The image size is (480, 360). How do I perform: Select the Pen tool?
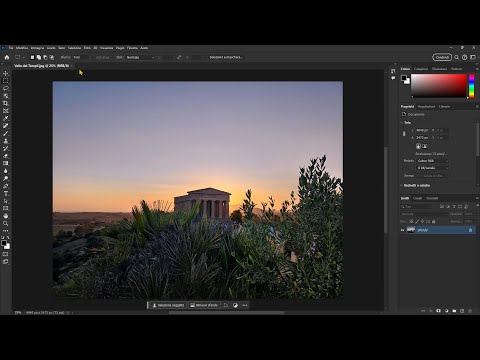(6, 186)
